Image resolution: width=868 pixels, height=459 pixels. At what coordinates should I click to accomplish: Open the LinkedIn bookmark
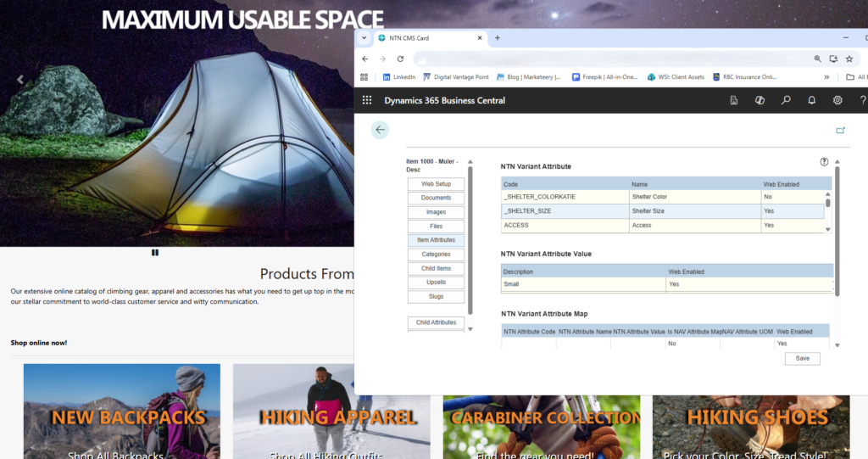point(398,77)
